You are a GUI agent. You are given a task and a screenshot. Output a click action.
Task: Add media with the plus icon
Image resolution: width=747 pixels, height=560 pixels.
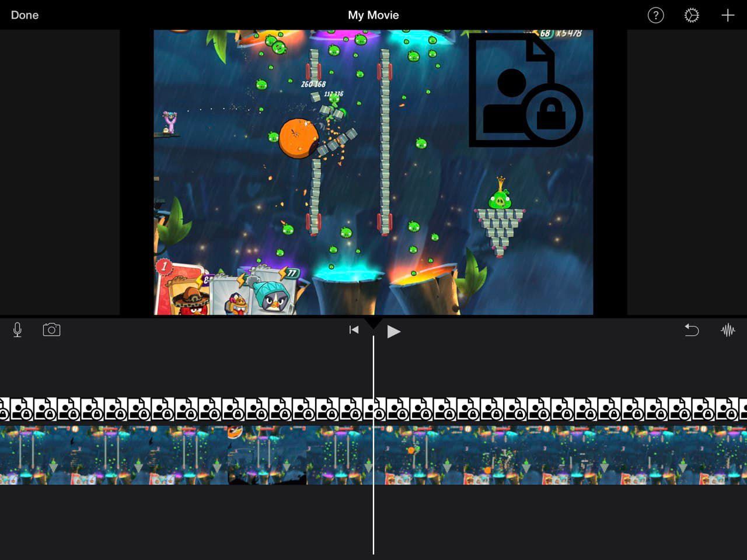coord(728,15)
